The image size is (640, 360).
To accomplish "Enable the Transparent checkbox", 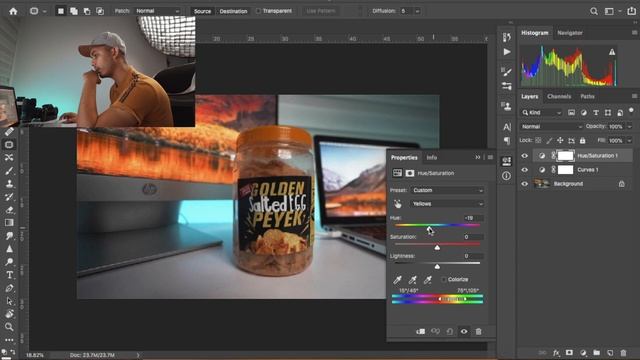I will pos(258,11).
